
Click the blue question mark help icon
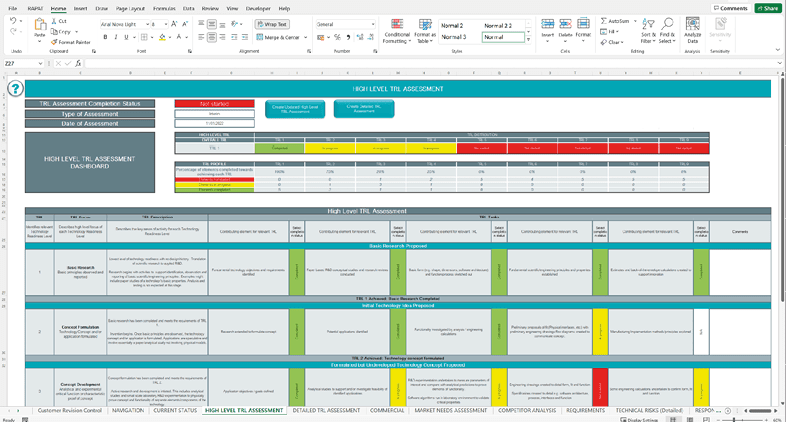(x=14, y=89)
